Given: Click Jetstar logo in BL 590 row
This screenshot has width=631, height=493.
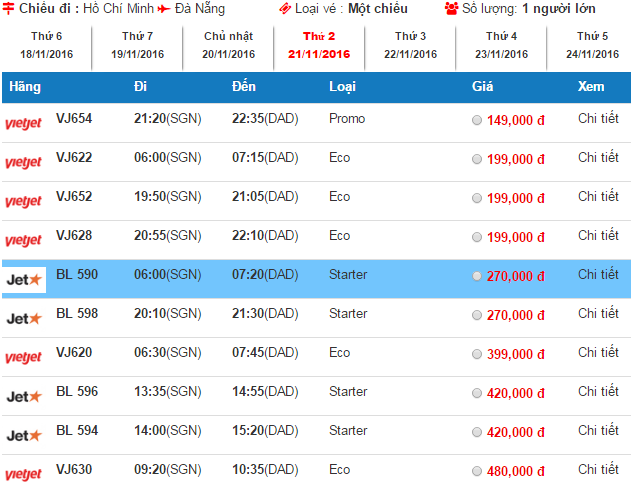Looking at the screenshot, I should [24, 279].
